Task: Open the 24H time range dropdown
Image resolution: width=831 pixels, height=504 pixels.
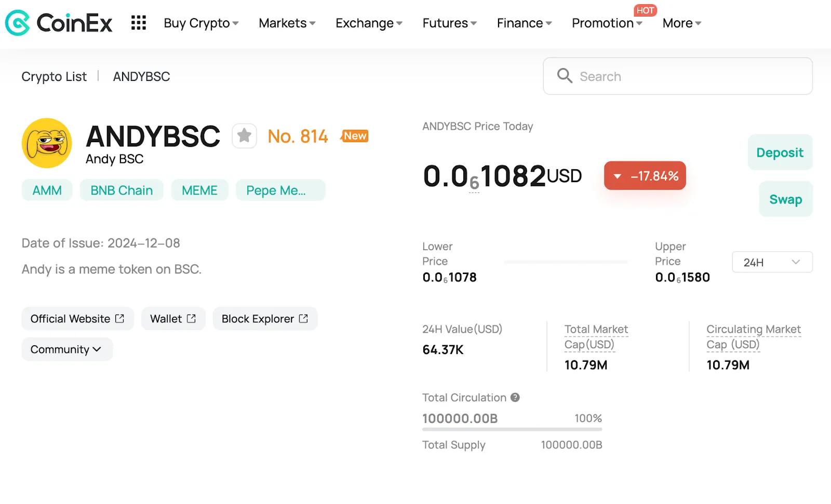Action: 772,262
